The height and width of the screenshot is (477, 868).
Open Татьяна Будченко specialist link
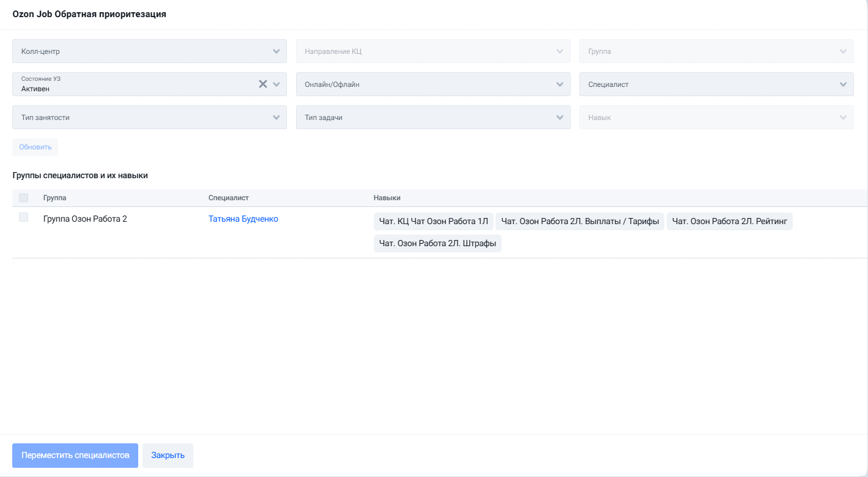coord(243,219)
